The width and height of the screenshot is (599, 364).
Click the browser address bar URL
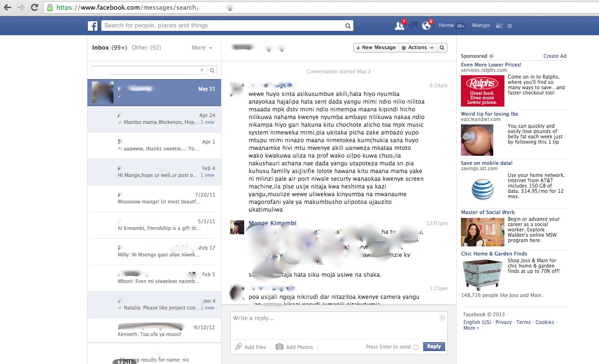[127, 7]
